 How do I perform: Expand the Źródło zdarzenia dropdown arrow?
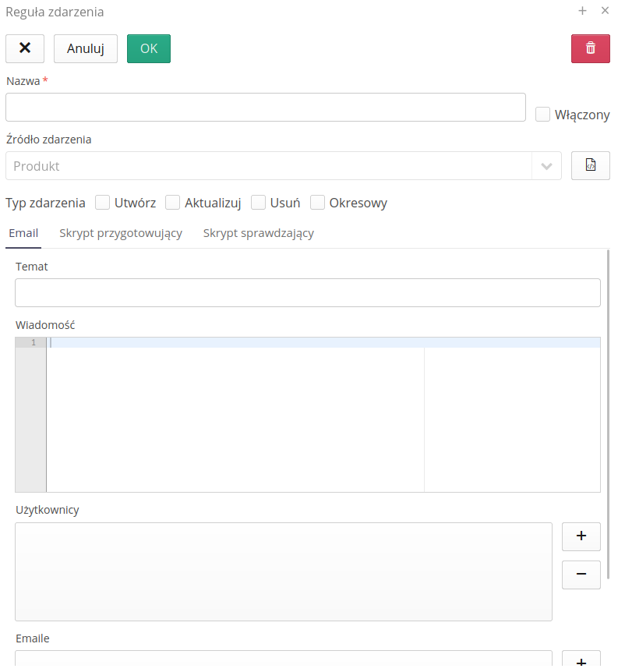click(x=546, y=166)
